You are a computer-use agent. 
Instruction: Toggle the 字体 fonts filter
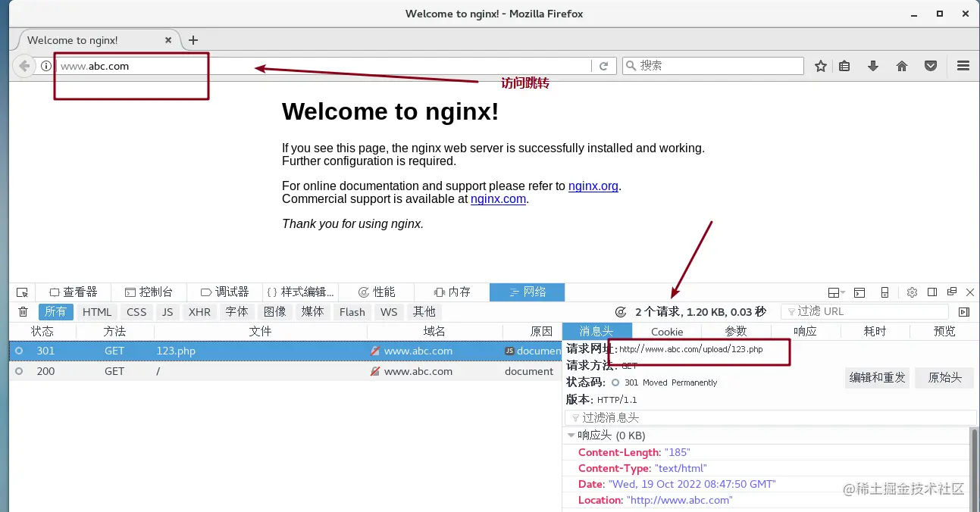[237, 311]
